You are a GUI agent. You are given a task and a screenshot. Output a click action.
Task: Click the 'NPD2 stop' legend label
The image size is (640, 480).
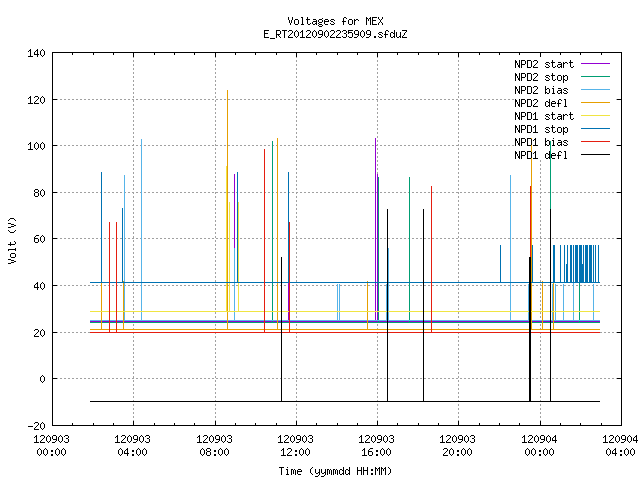pos(541,77)
